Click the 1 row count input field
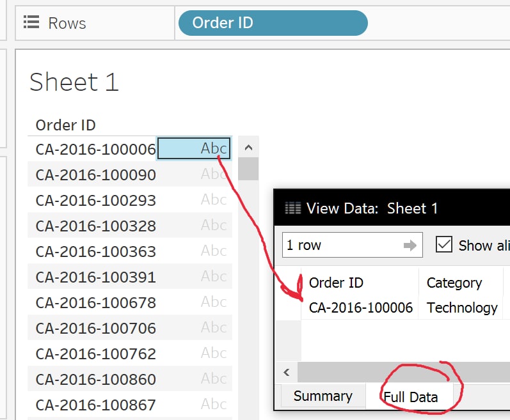The width and height of the screenshot is (510, 420). (353, 245)
